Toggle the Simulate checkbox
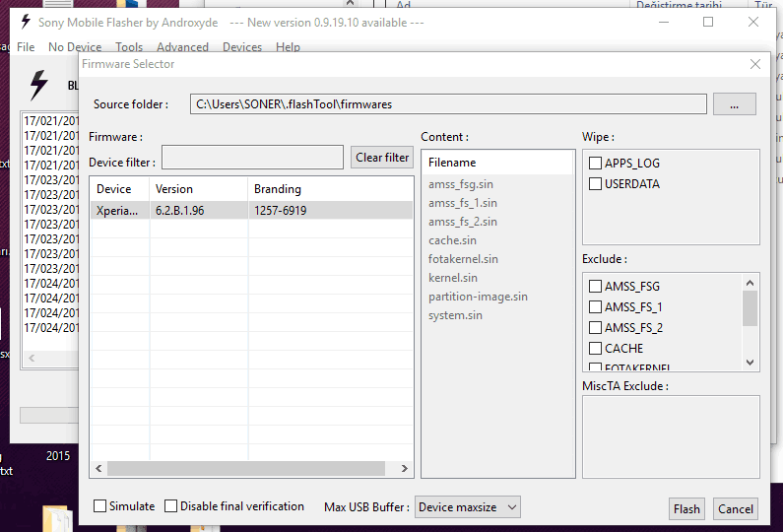The width and height of the screenshot is (783, 532). [x=100, y=506]
